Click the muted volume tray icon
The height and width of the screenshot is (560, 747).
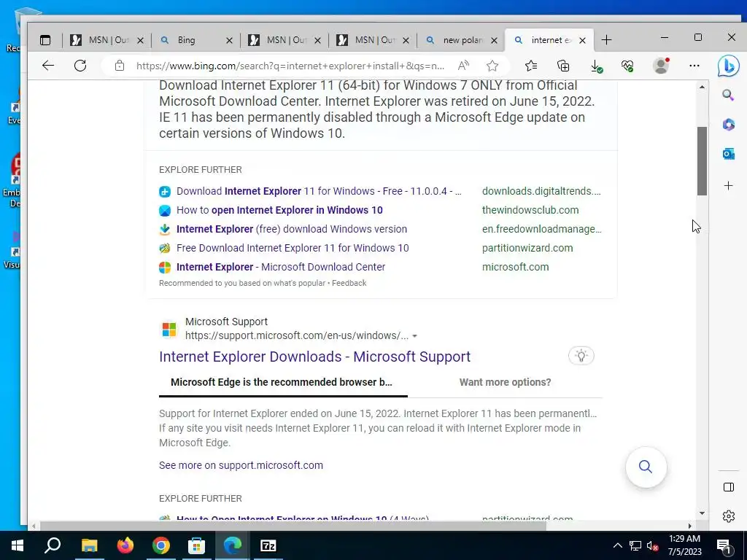click(652, 545)
